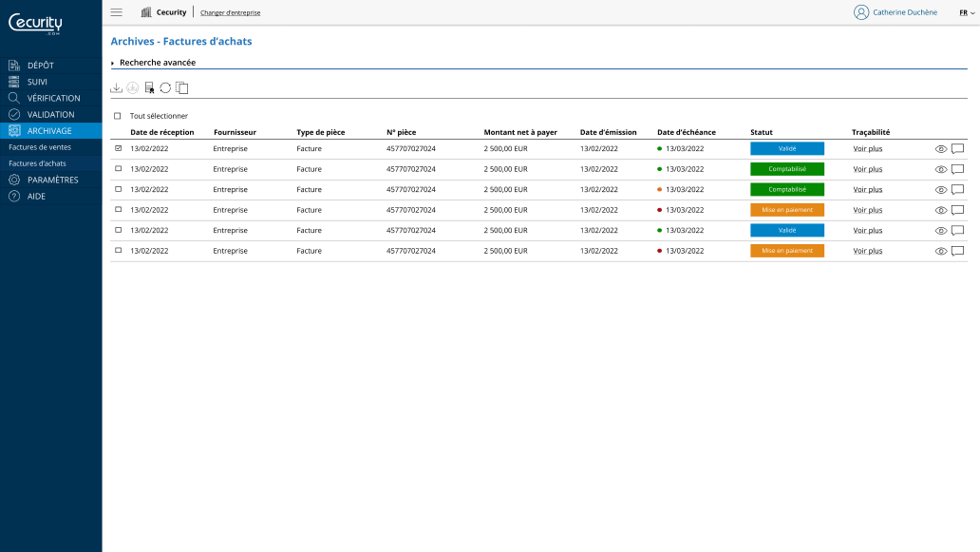Viewport: 980px width, 552px height.
Task: Click the certified document icon in toolbar
Action: [x=149, y=88]
